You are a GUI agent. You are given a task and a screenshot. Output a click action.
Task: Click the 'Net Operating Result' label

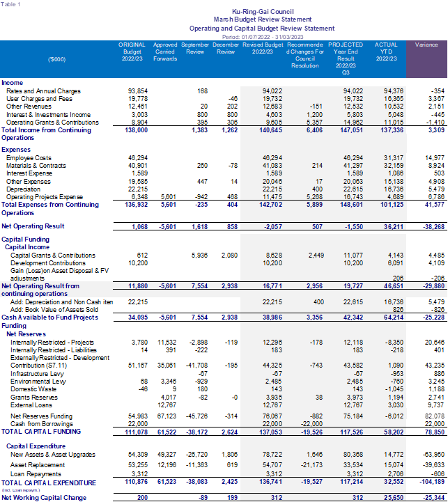point(33,226)
